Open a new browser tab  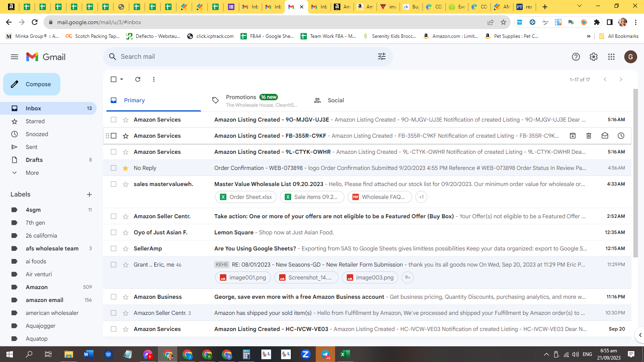545,7
